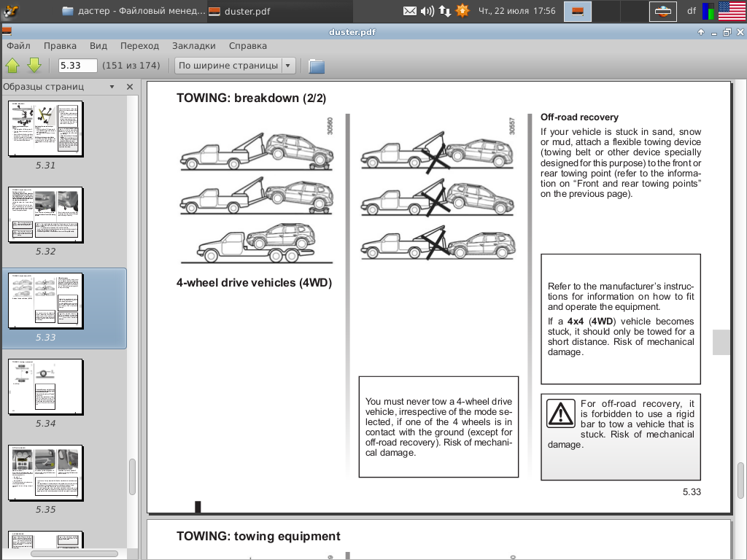This screenshot has height=560, width=747.
Task: Open the Справка menu
Action: point(248,46)
